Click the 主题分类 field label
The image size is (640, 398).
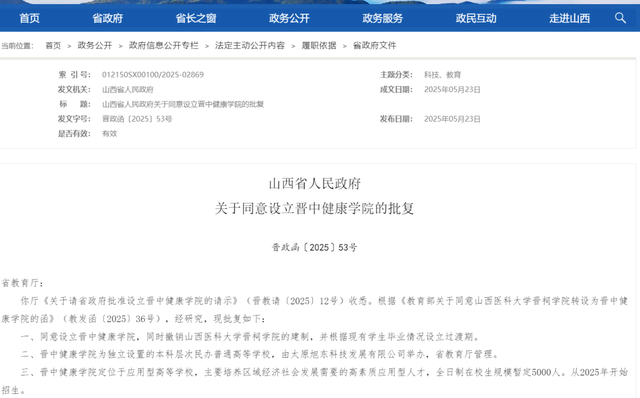pyautogui.click(x=396, y=75)
